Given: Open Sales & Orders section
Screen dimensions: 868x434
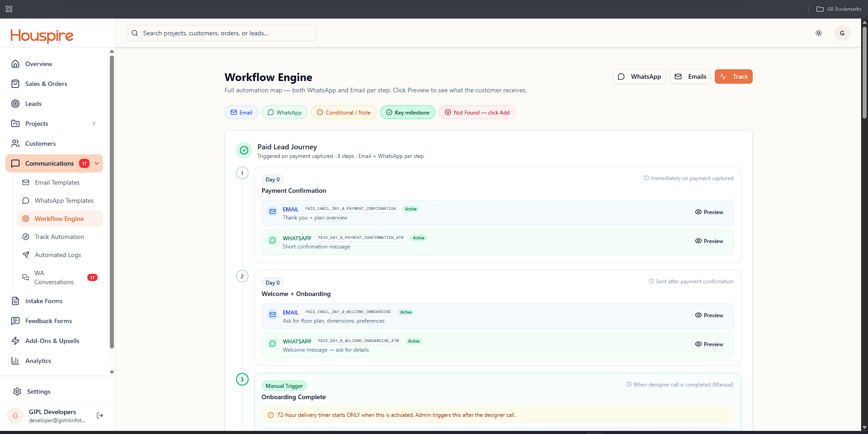Looking at the screenshot, I should click(x=54, y=84).
